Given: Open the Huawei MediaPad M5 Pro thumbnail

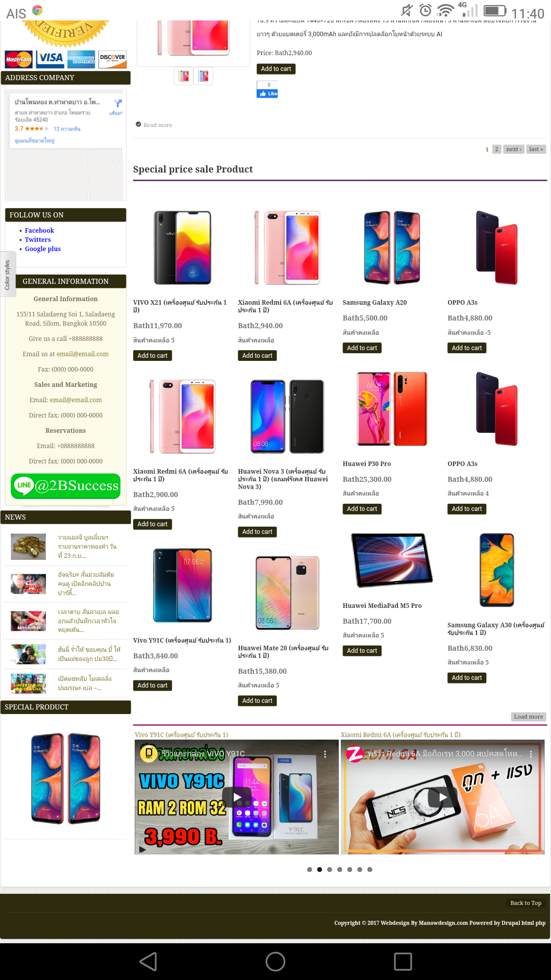Looking at the screenshot, I should (391, 560).
